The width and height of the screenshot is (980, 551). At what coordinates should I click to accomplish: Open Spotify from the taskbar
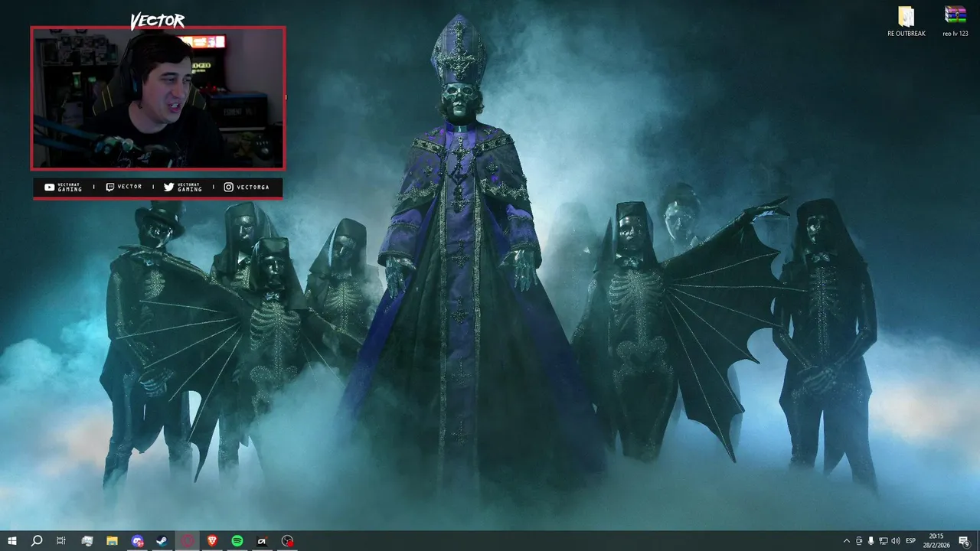237,541
